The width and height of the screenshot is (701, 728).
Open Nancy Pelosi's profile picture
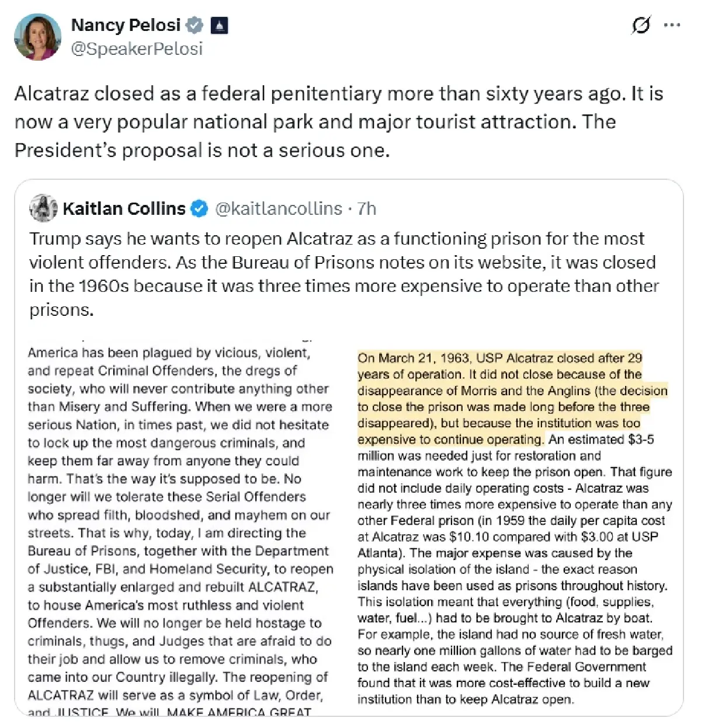tap(37, 37)
